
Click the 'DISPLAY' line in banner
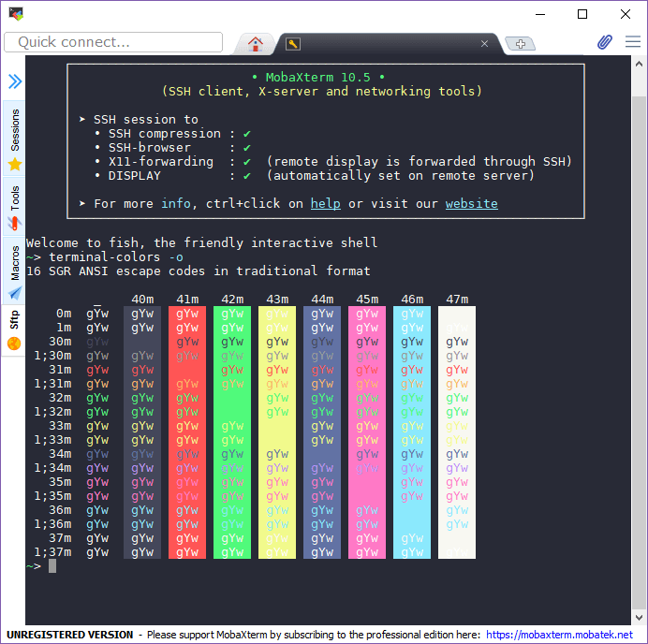click(315, 176)
